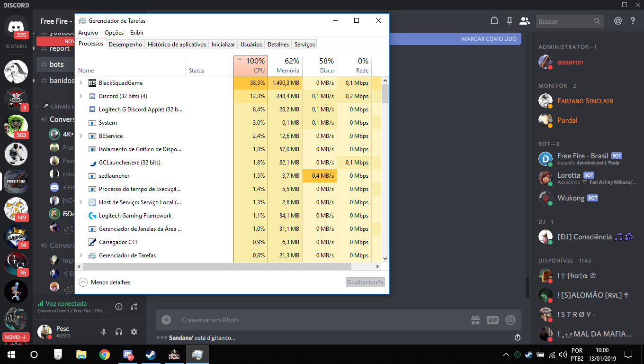Open server icon with 303 badge
This screenshot has width=644, height=364.
click(16, 126)
